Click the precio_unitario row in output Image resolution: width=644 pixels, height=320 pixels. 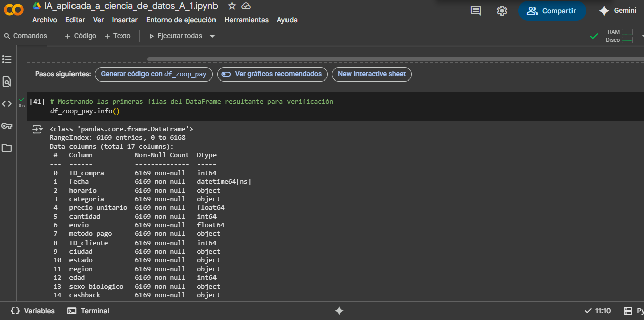(x=139, y=208)
